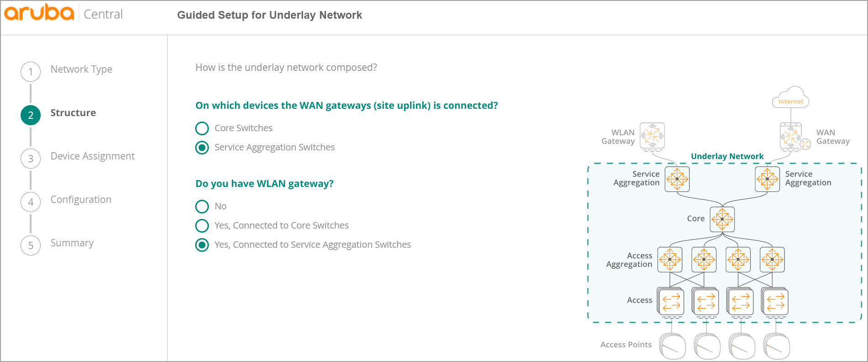Click the first Access Aggregation switch icon
The height and width of the screenshot is (362, 868).
tap(670, 260)
